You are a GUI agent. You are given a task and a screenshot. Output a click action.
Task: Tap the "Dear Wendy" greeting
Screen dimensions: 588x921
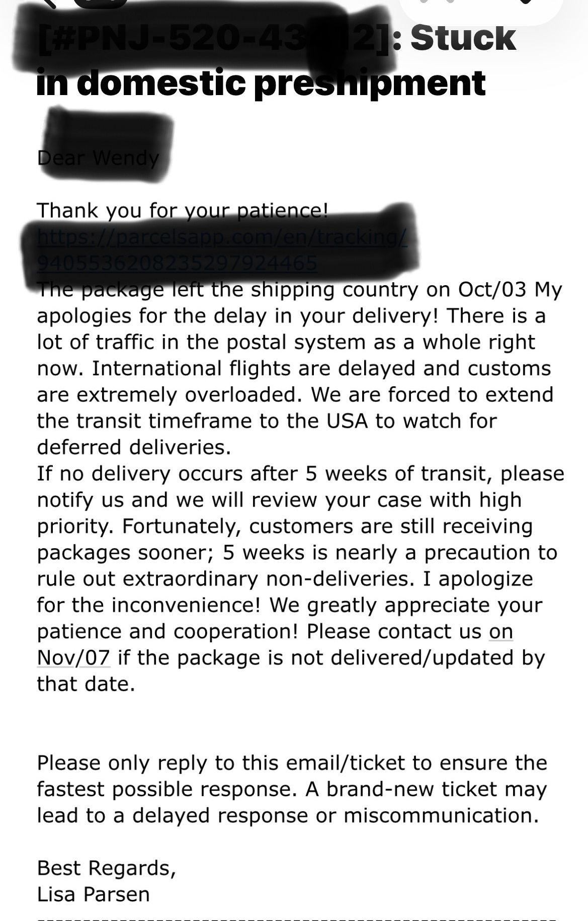point(98,158)
